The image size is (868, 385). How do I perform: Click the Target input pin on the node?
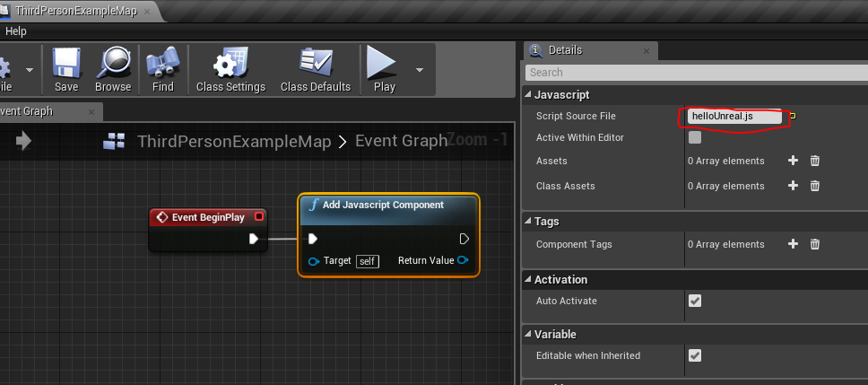pos(314,261)
